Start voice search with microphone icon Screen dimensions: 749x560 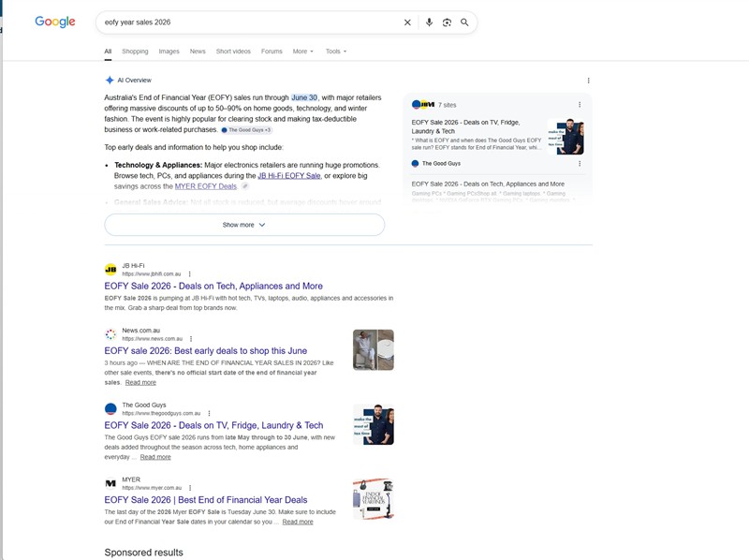tap(429, 22)
